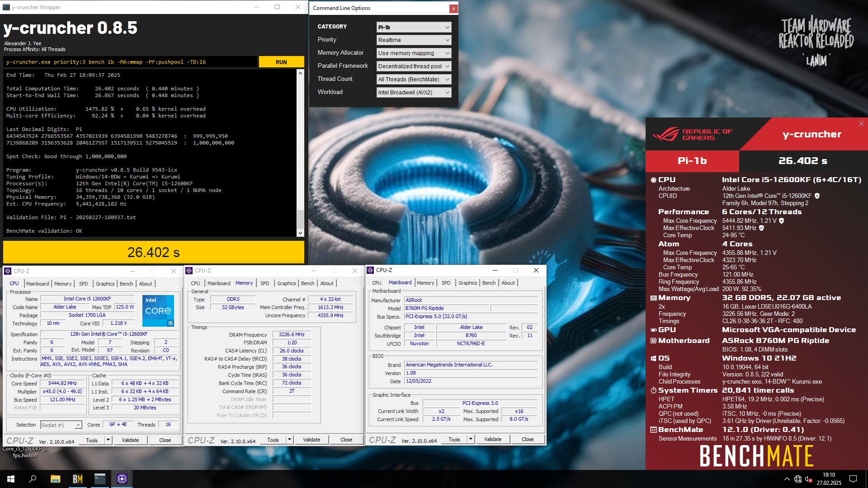
Task: Close Command Line Options dialog
Action: 453,8
